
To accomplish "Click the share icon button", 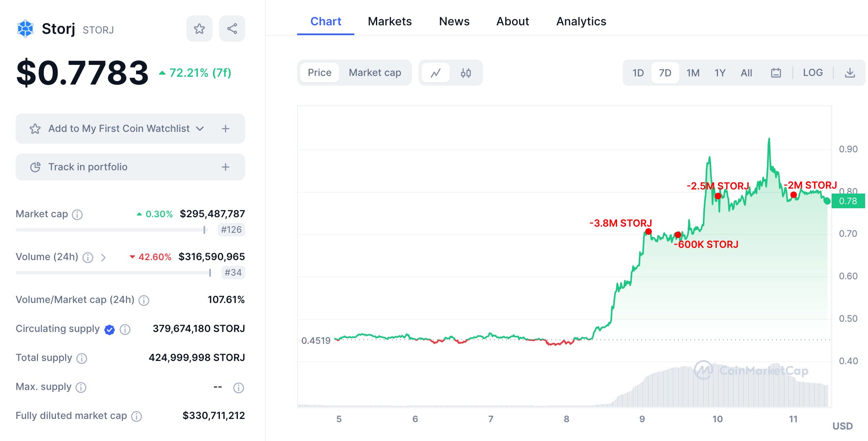I will 232,29.
